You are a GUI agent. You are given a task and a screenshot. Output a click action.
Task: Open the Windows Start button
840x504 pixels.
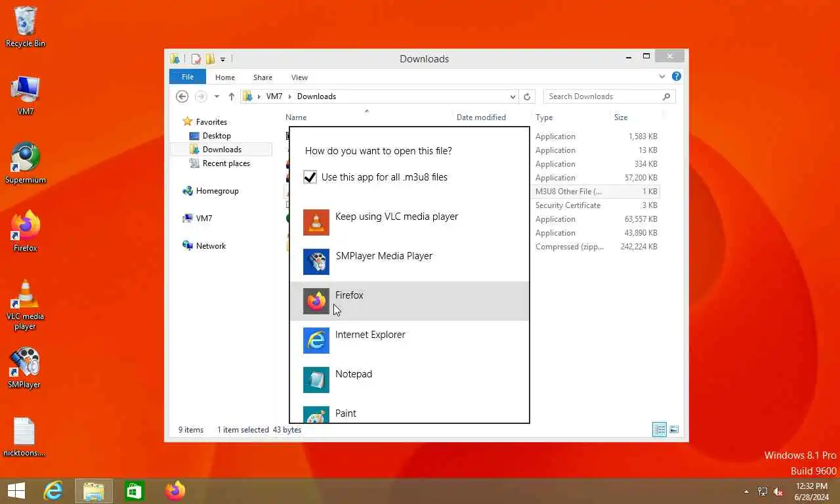click(16, 491)
